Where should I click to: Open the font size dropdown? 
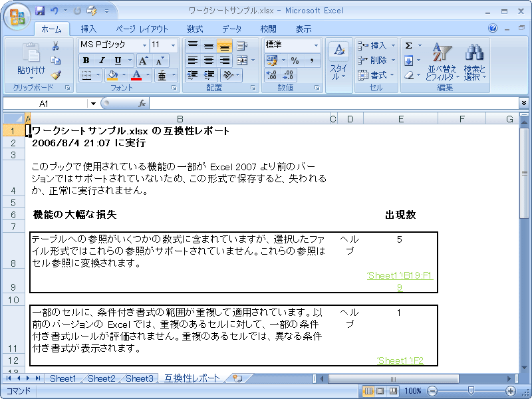[173, 45]
